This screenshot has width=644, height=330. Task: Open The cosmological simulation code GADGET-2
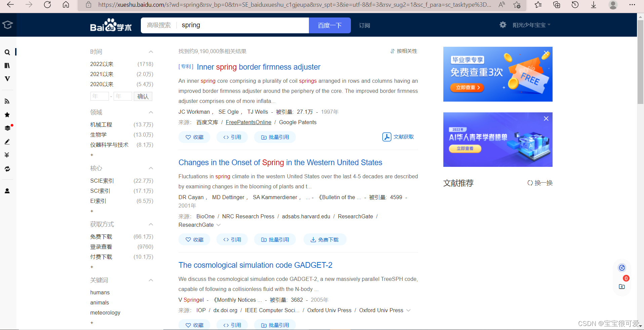pos(255,265)
